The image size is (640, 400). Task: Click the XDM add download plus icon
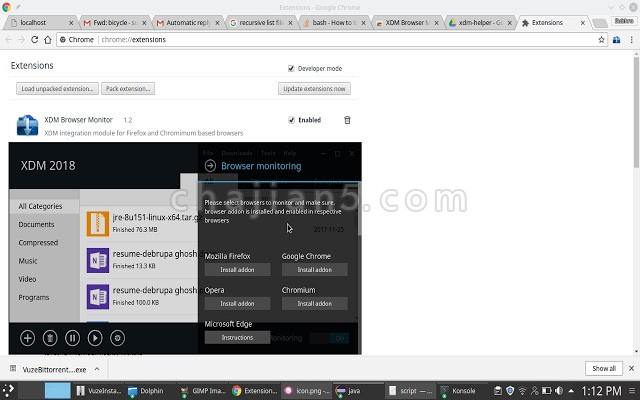tap(27, 338)
